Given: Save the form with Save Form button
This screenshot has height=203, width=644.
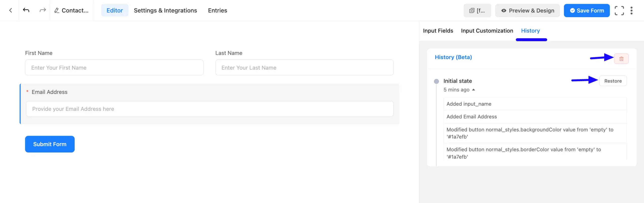Looking at the screenshot, I should click(587, 10).
